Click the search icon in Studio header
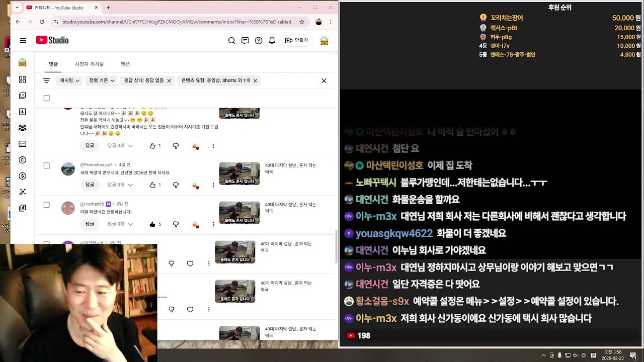The height and width of the screenshot is (362, 644). tap(231, 41)
